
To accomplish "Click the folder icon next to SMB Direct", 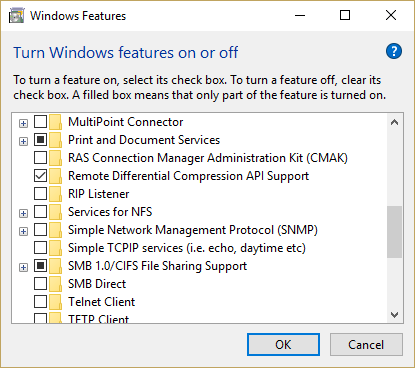I will [x=55, y=284].
